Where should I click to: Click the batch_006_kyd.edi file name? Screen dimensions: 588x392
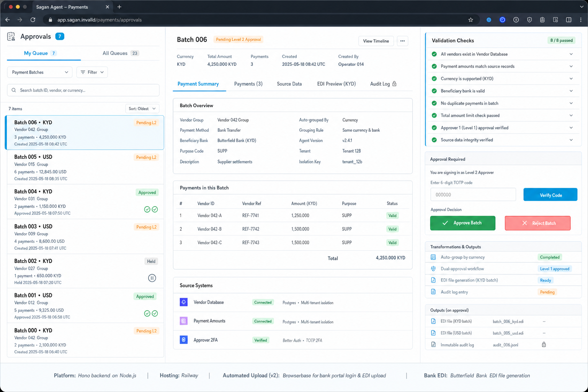point(508,322)
